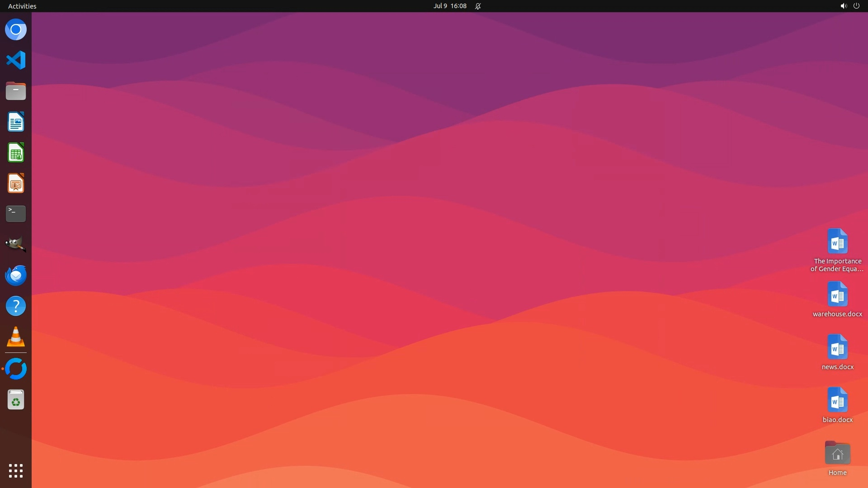Open Thunderbird mail client

(16, 275)
